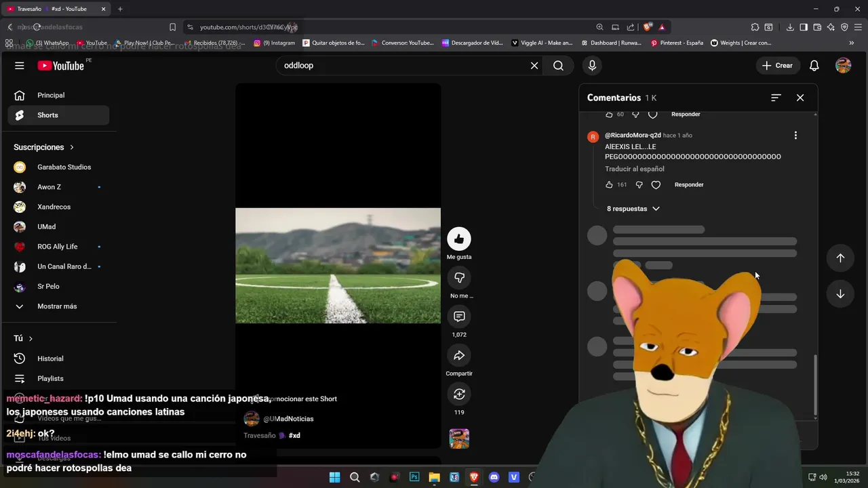Open Awon Z channel

pos(58,187)
